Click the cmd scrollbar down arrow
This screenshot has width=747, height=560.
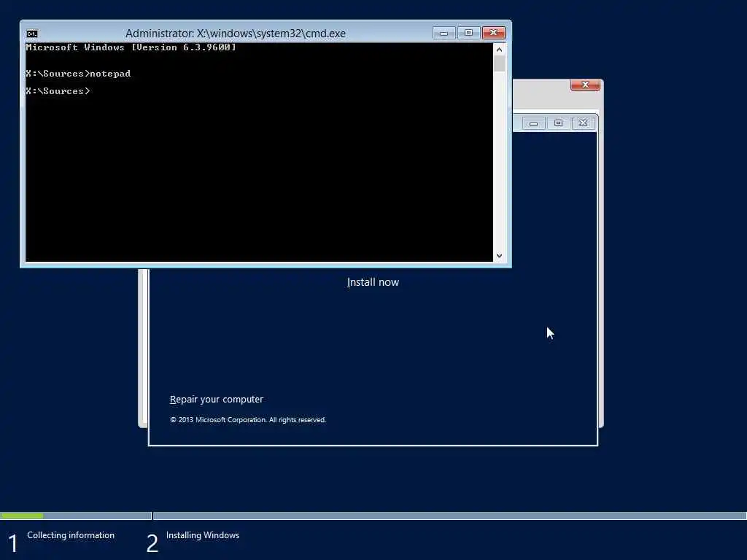click(499, 256)
